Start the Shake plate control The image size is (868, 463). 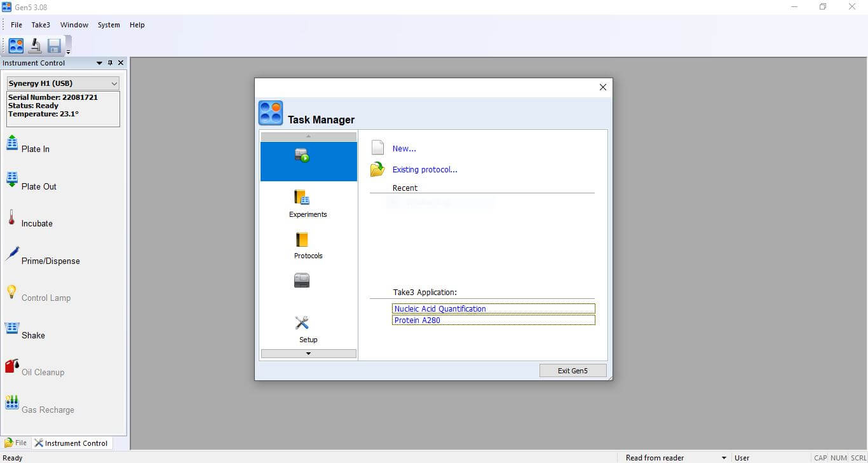click(x=12, y=328)
